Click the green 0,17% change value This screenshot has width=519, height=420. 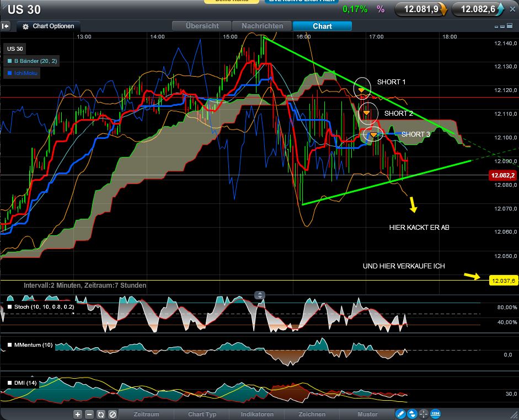pos(355,9)
